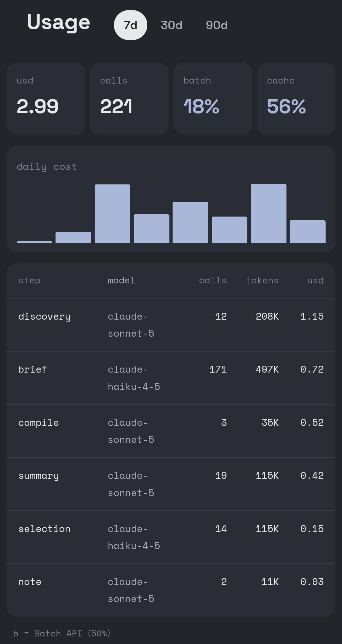342x644 pixels.
Task: Click the 0.52 usd value
Action: click(x=312, y=422)
